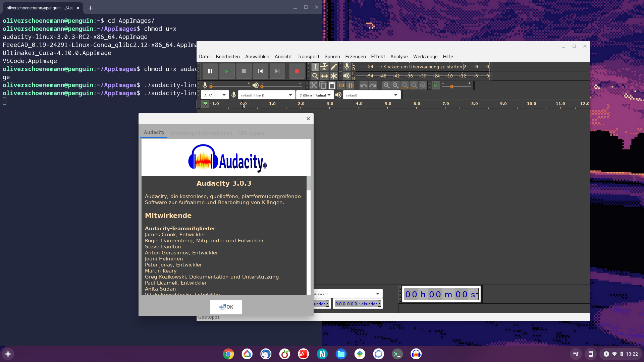
Task: Click Fit selection to width icon
Action: (405, 85)
